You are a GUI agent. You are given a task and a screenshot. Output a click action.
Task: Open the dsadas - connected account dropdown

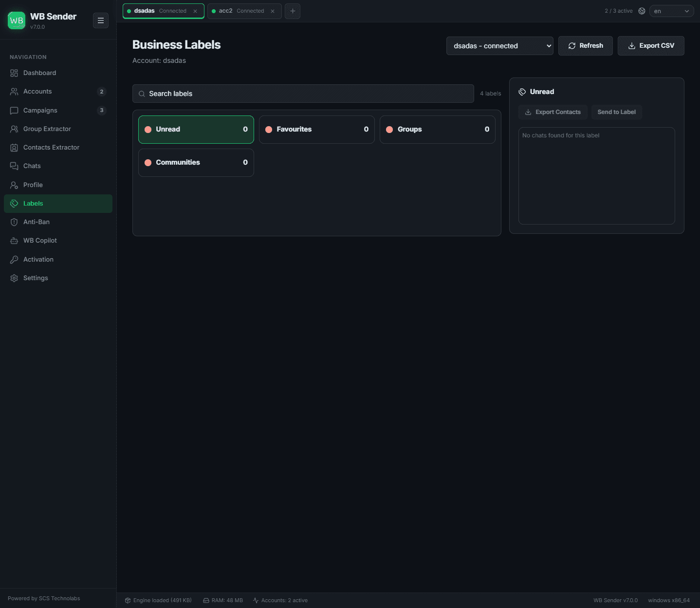(x=500, y=46)
